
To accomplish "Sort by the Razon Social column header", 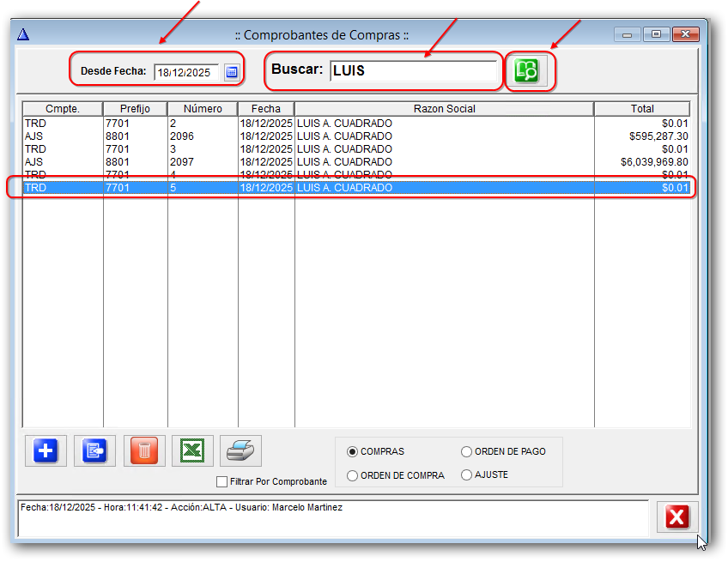I will click(x=444, y=109).
